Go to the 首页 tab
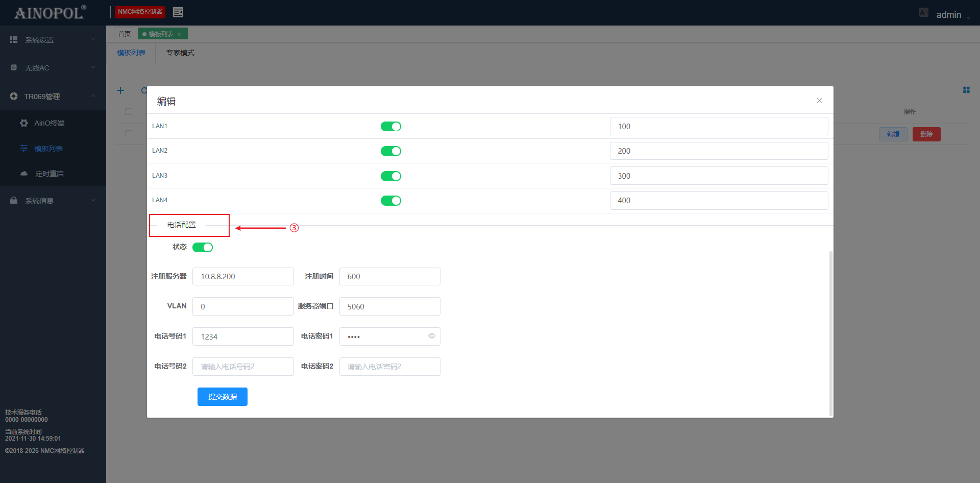980x483 pixels. [124, 34]
